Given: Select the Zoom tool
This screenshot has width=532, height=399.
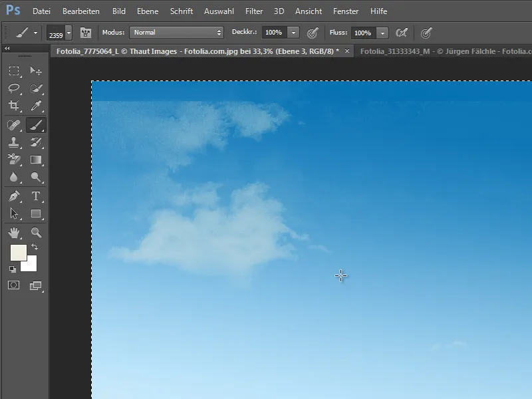Looking at the screenshot, I should point(36,233).
